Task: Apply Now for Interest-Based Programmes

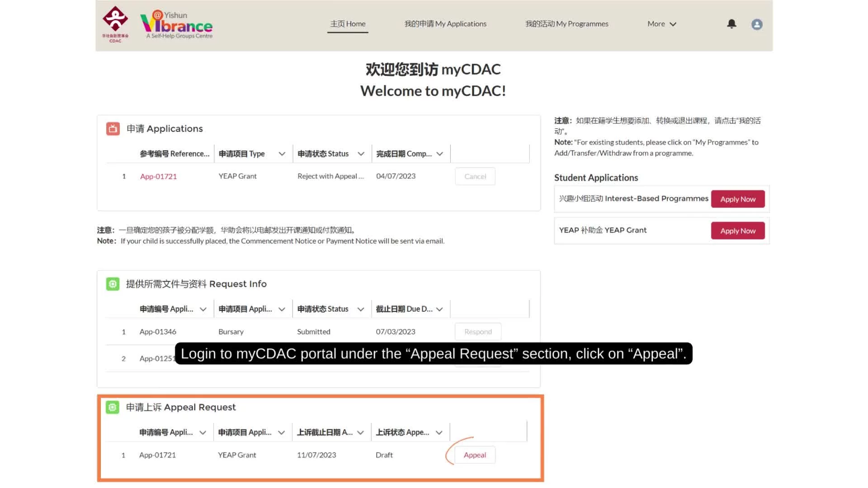Action: tap(738, 199)
